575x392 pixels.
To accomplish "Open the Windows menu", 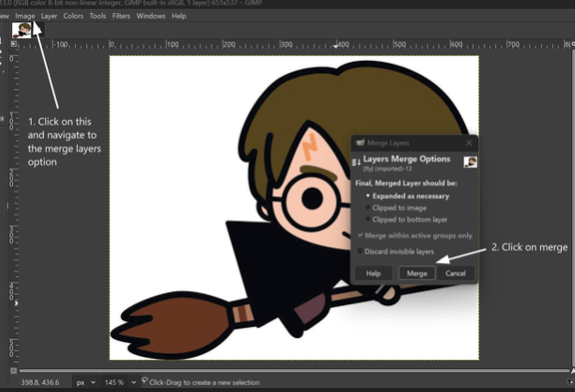I will coord(151,16).
